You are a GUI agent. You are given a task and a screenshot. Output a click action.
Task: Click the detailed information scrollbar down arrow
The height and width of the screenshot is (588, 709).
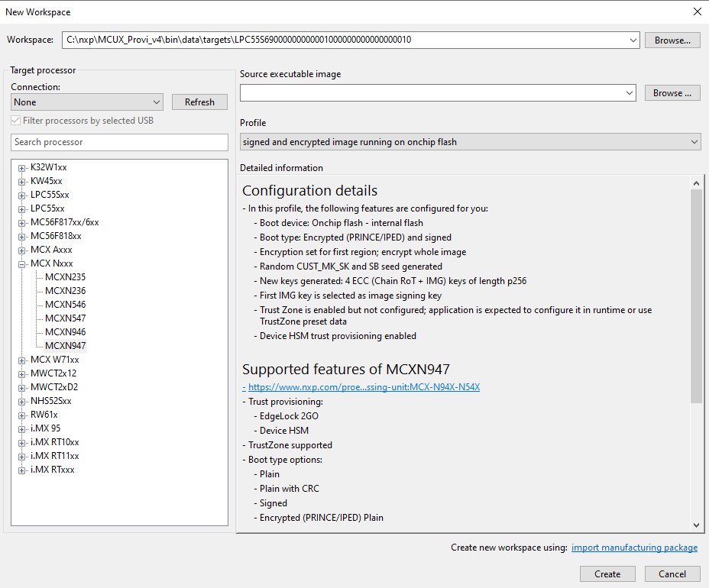coord(696,525)
